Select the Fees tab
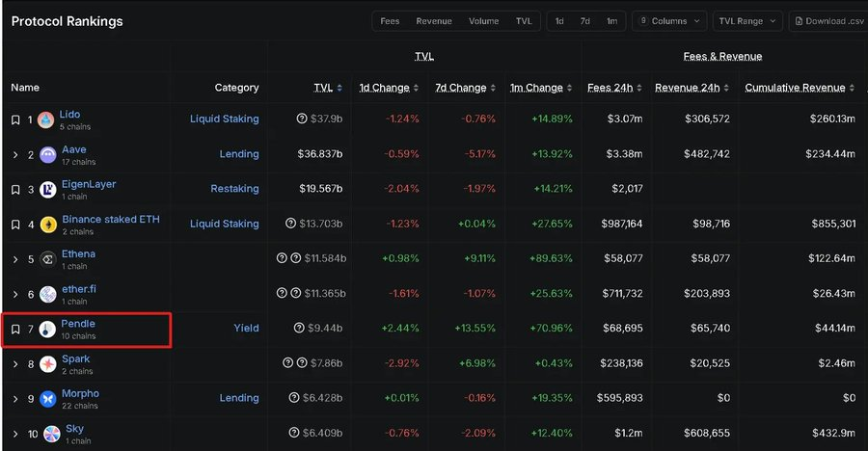The image size is (868, 451). 390,21
